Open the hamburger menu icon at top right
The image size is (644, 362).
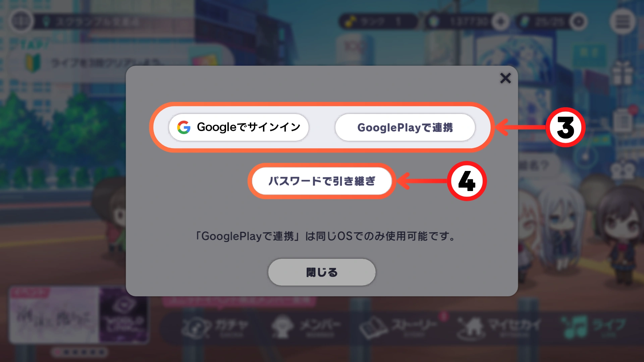[x=623, y=22]
